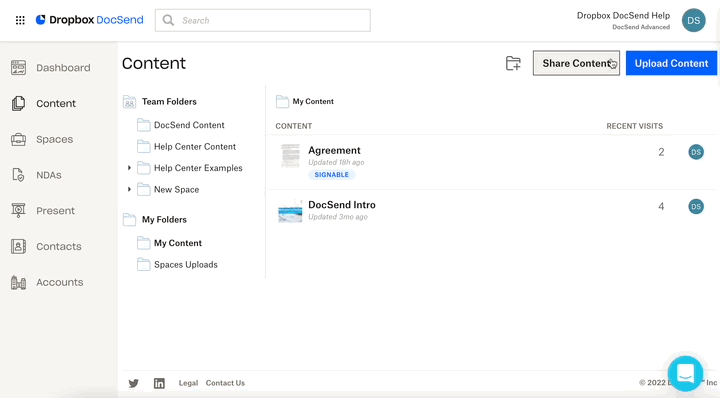
Task: Open the Agreement document title
Action: [334, 151]
